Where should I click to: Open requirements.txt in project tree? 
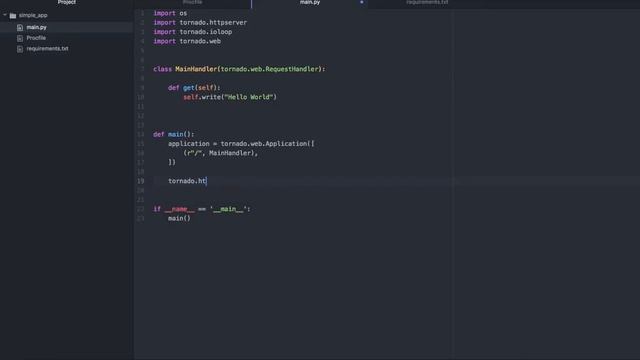(47, 49)
